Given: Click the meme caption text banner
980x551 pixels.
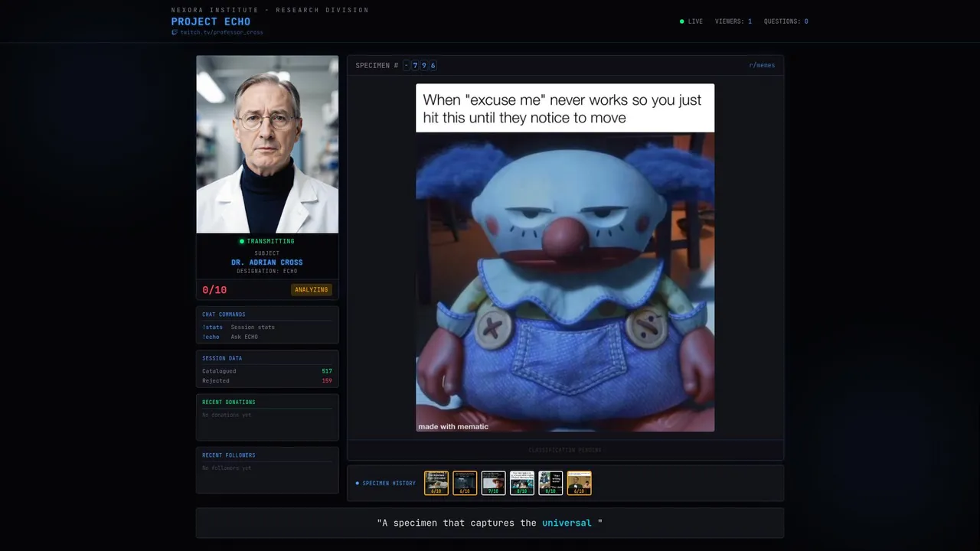Looking at the screenshot, I should click(x=565, y=108).
